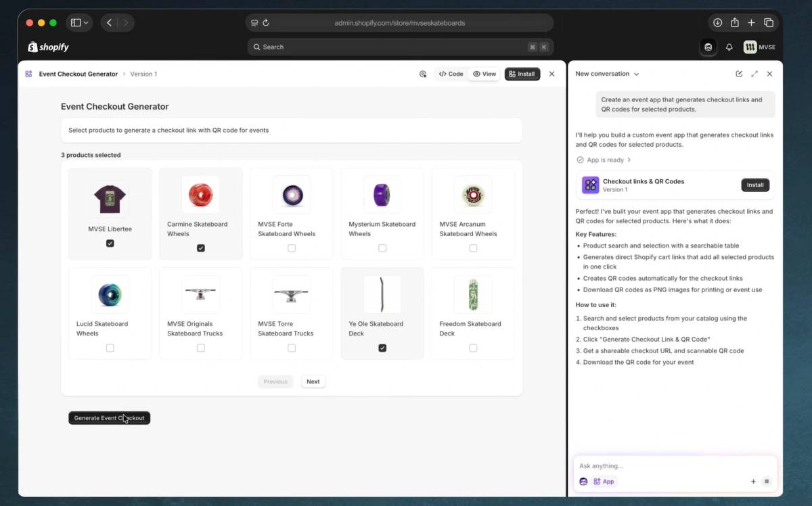Open the Sidekick assistant icon in top bar
The height and width of the screenshot is (506, 812).
(x=708, y=47)
